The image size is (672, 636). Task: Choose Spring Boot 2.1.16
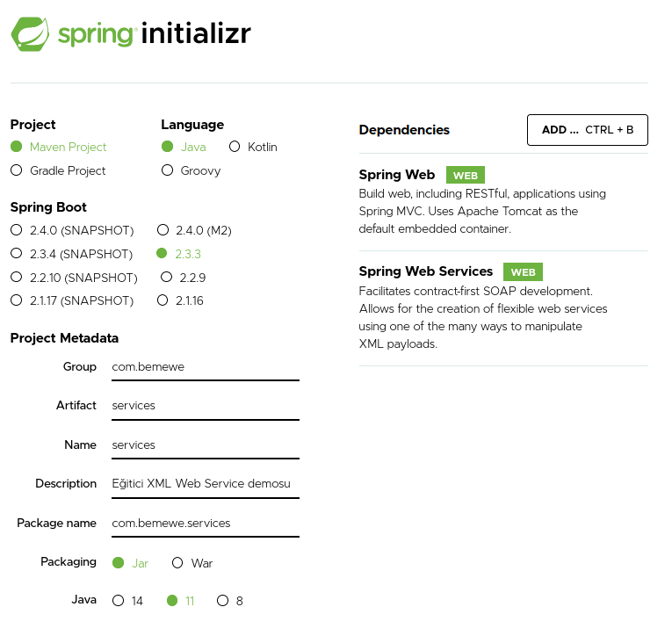[163, 300]
